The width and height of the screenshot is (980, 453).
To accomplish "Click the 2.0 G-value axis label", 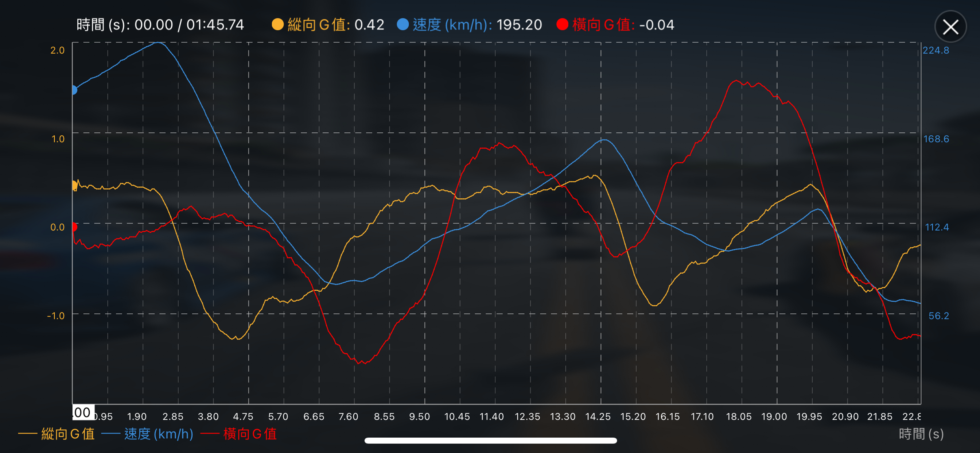I will point(58,50).
